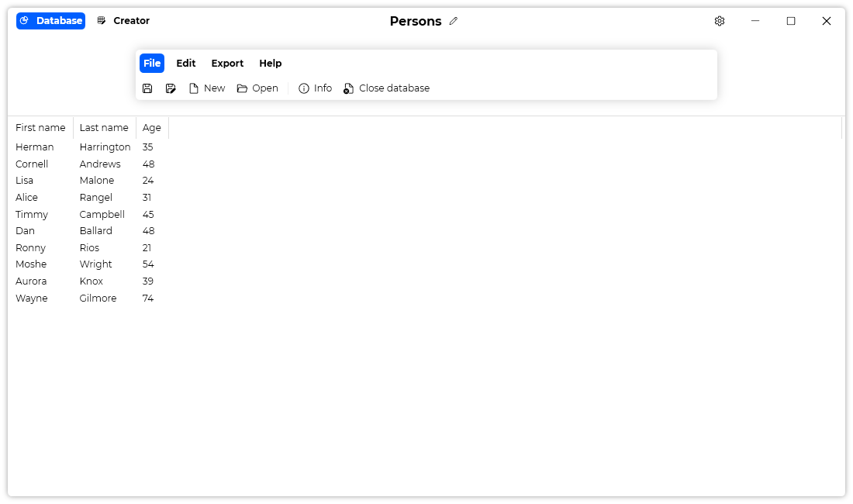Select the cell Herman
Image resolution: width=853 pixels, height=504 pixels.
[35, 147]
